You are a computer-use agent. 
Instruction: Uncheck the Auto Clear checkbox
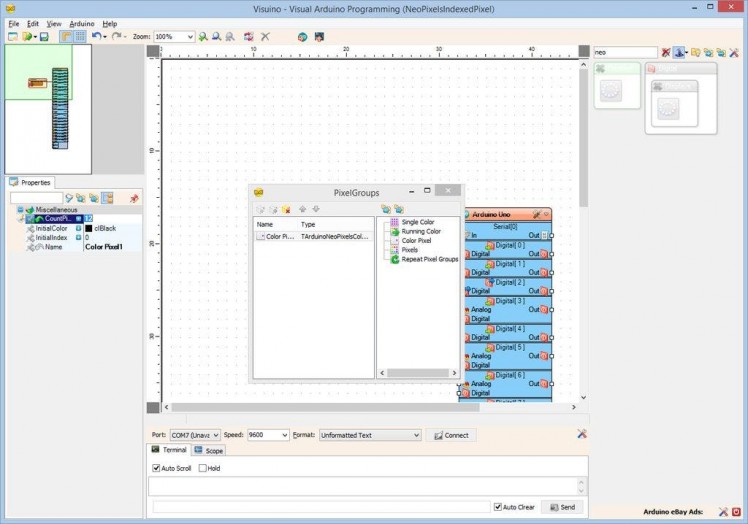tap(498, 507)
